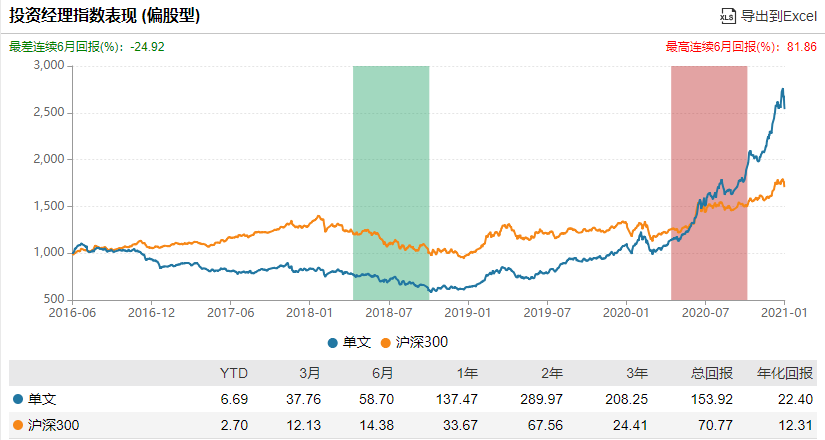Click the 导出到Excel link

[778, 16]
